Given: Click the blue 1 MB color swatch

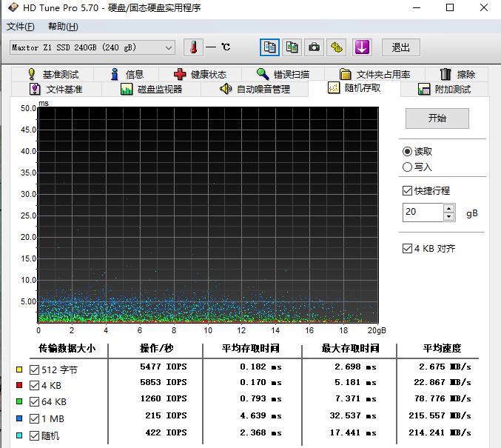Looking at the screenshot, I should click(19, 418).
